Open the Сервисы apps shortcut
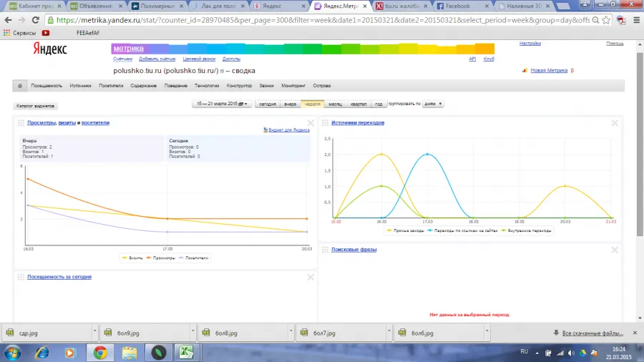Image resolution: width=644 pixels, height=362 pixels. (20, 33)
